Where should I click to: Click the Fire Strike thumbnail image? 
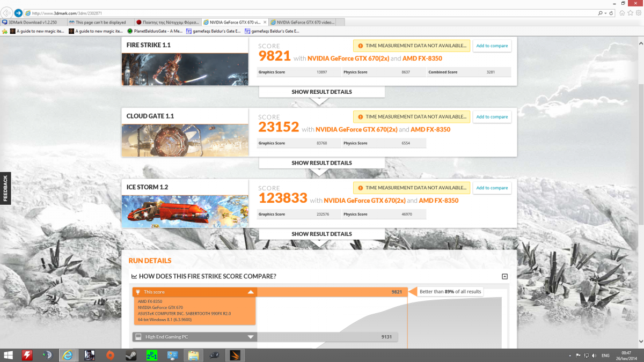tap(185, 69)
